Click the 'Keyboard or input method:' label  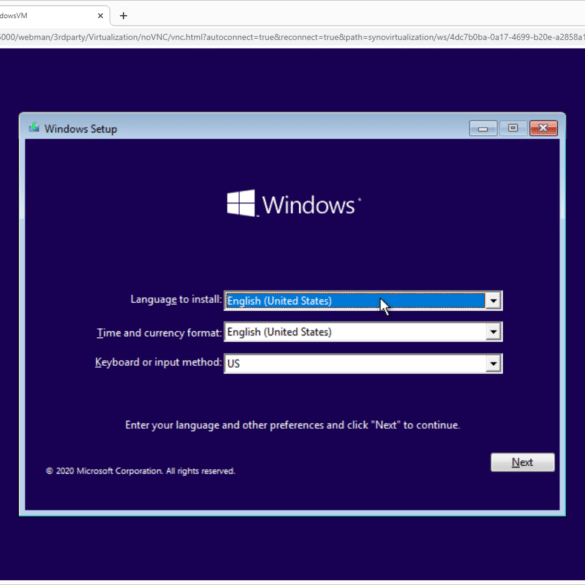[x=158, y=362]
